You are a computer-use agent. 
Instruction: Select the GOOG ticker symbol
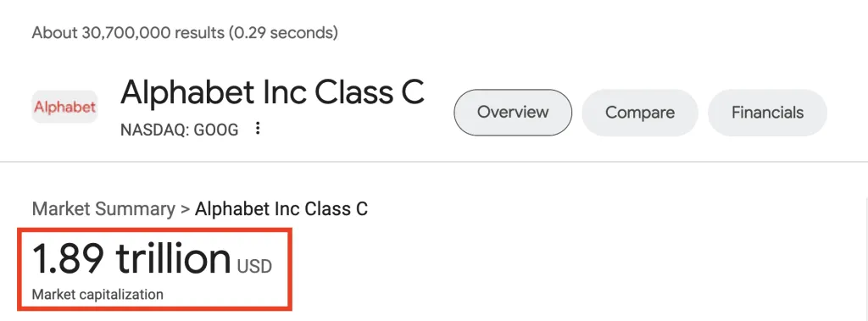(216, 130)
